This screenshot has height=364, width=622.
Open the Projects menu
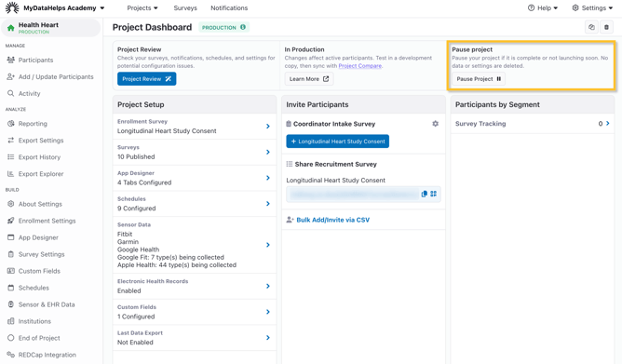click(142, 8)
